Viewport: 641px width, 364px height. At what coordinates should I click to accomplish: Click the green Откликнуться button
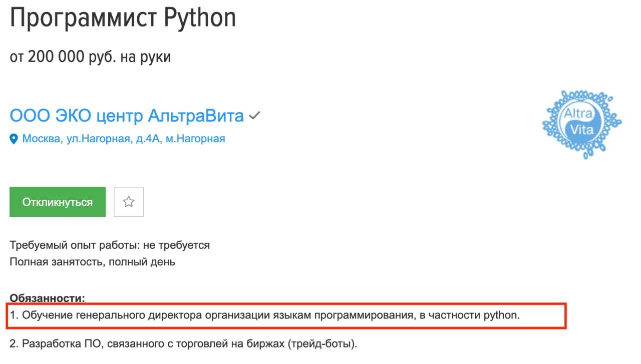[x=58, y=202]
